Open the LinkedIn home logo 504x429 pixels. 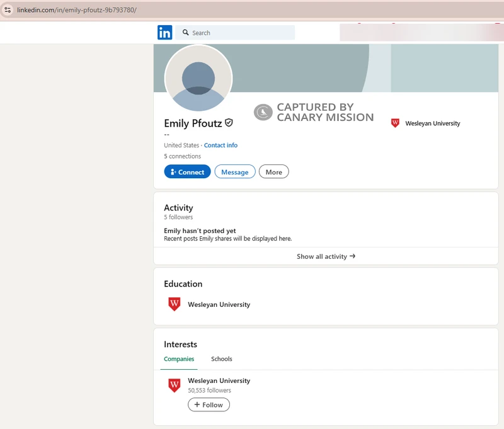click(164, 33)
